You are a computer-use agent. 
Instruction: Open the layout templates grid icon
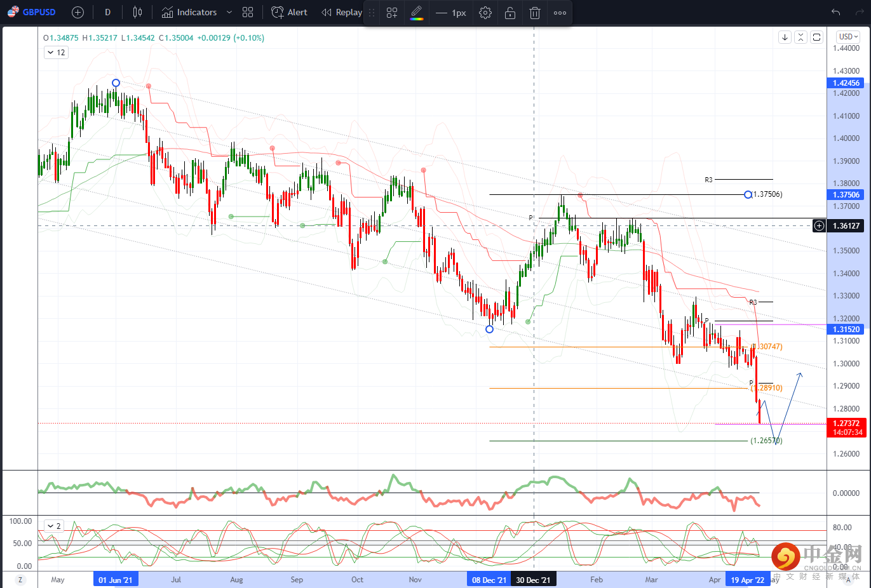coord(248,12)
